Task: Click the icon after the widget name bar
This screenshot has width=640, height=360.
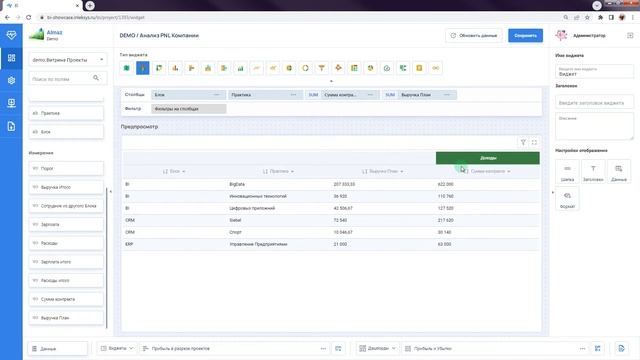Action: click(x=338, y=349)
